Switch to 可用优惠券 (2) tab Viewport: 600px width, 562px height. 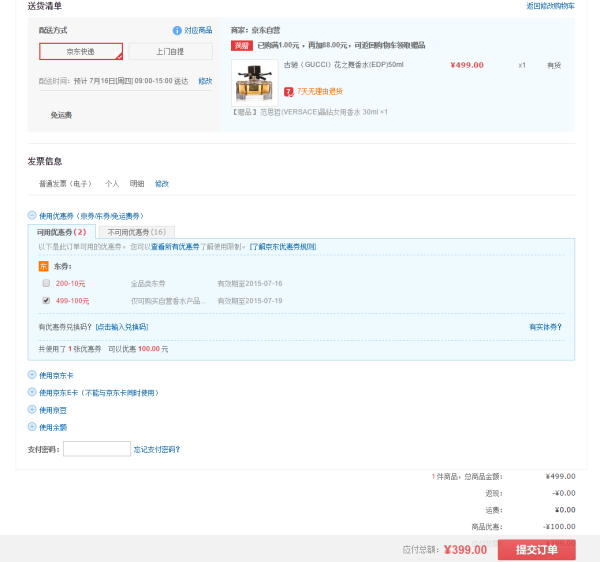click(x=62, y=232)
